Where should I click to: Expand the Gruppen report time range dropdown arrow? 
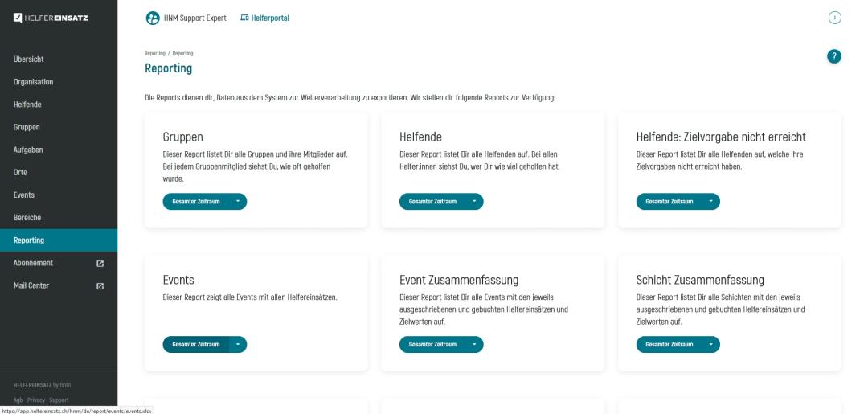238,202
